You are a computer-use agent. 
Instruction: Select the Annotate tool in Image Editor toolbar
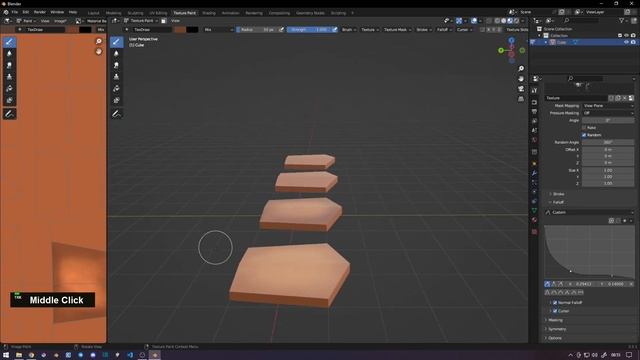9,114
